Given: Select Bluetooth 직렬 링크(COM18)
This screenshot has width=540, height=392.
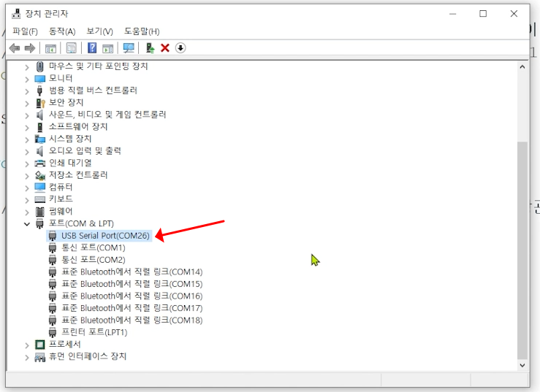Looking at the screenshot, I should [132, 320].
